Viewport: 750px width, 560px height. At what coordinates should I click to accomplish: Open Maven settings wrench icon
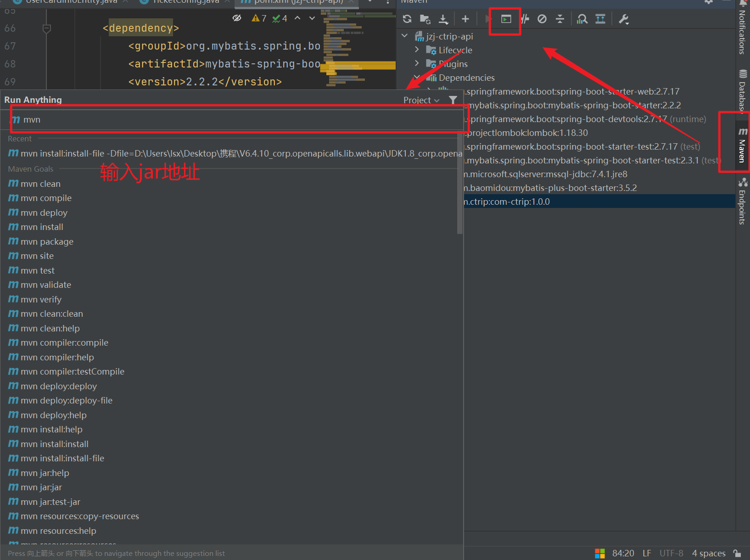click(x=623, y=19)
